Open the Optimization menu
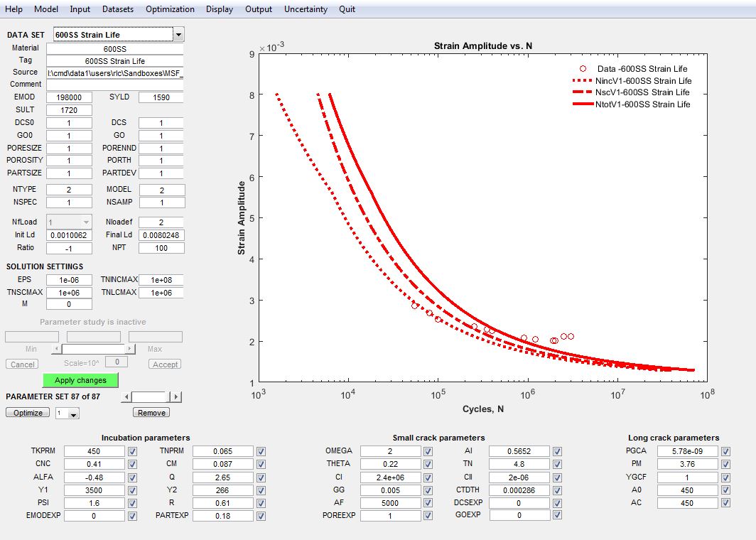The image size is (756, 540). pyautogui.click(x=170, y=9)
